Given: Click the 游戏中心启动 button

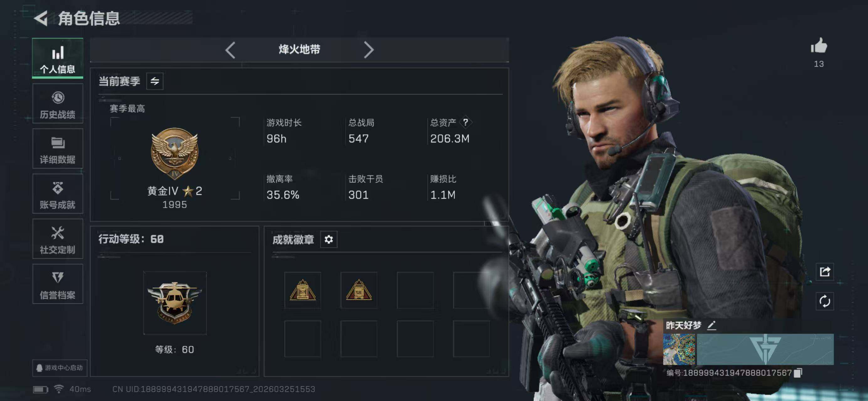Looking at the screenshot, I should pyautogui.click(x=60, y=368).
